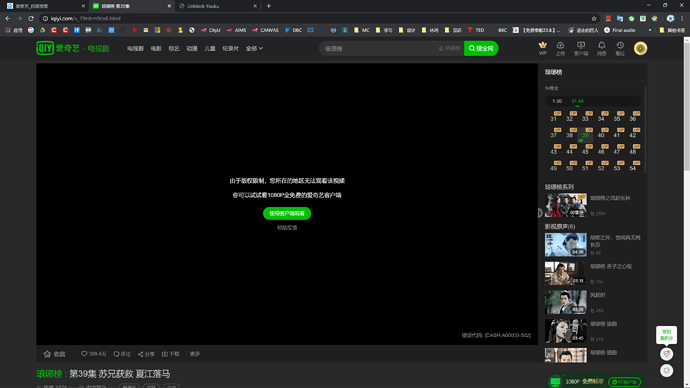The width and height of the screenshot is (690, 388).
Task: Click the green PC client button at bottom
Action: point(624,382)
